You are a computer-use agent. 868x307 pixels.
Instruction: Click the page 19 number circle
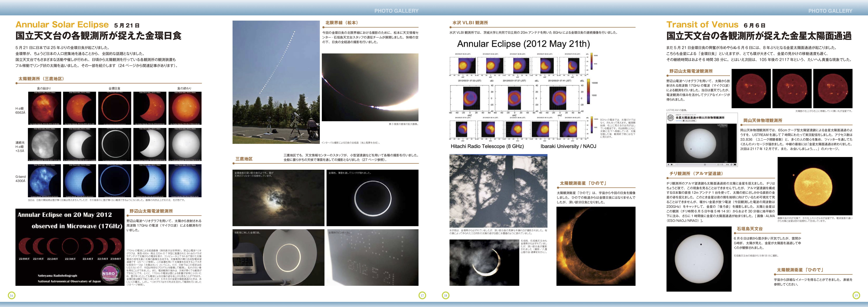[856, 295]
